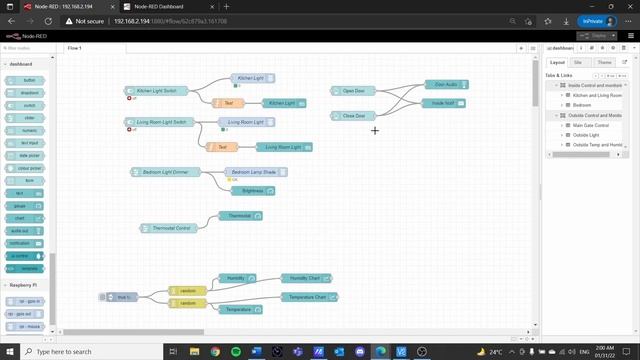Viewport: 640px width, 360px height.
Task: Click the canvas vertical scrollbar
Action: (x=535, y=83)
